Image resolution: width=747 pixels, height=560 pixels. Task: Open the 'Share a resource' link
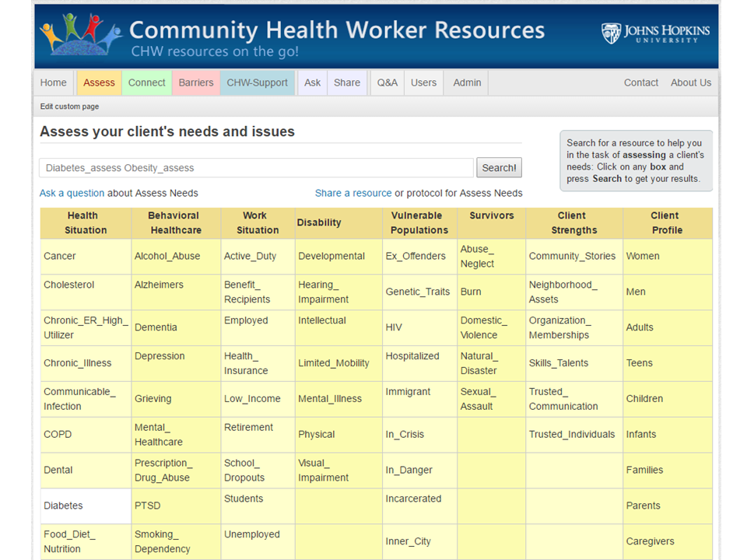[352, 193]
